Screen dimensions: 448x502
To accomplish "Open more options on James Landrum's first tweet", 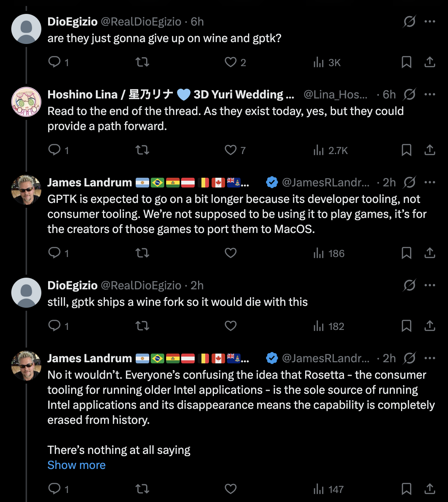I will click(x=430, y=182).
